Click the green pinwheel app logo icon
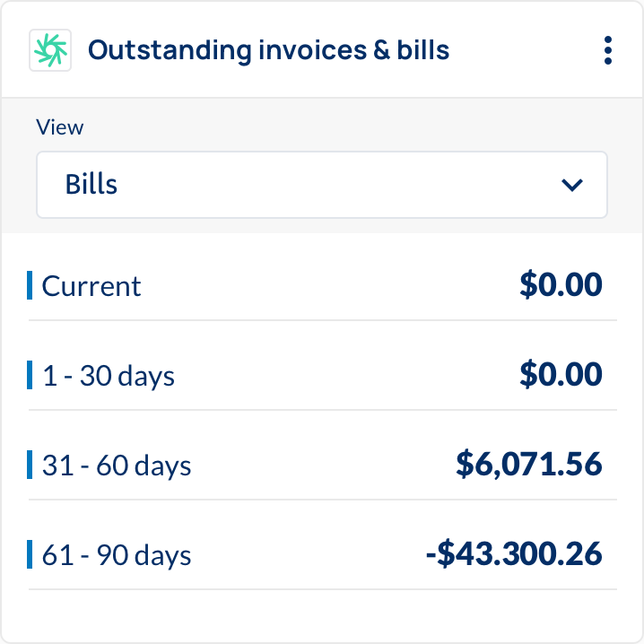 50,50
